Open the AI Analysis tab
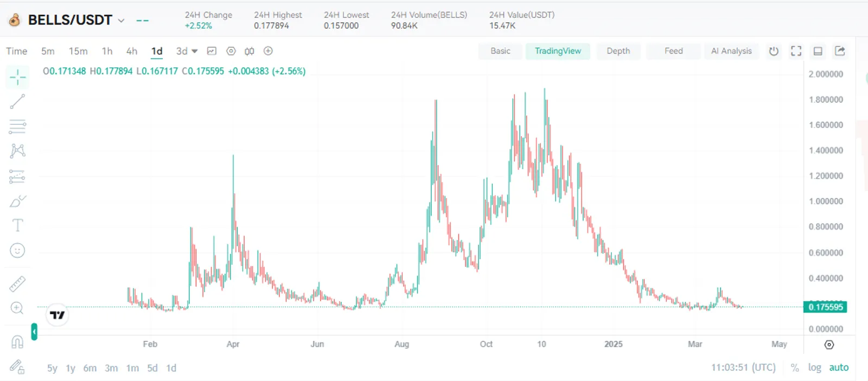 731,51
